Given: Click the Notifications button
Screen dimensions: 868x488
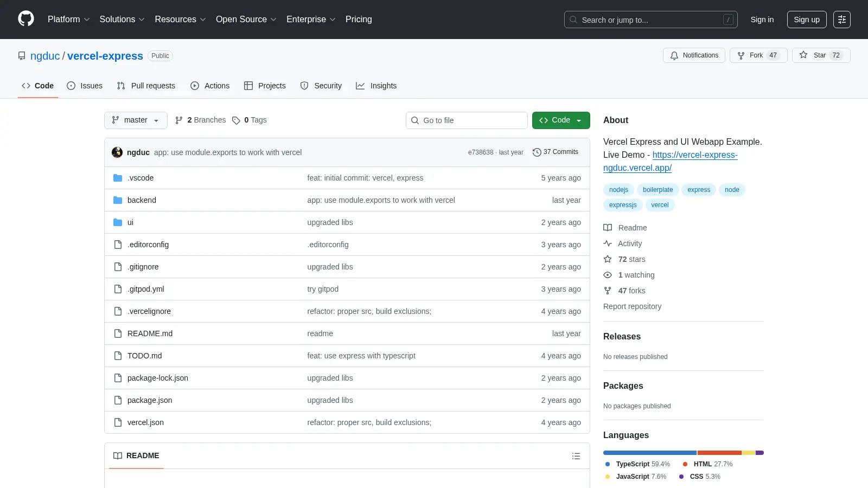Looking at the screenshot, I should (x=694, y=55).
